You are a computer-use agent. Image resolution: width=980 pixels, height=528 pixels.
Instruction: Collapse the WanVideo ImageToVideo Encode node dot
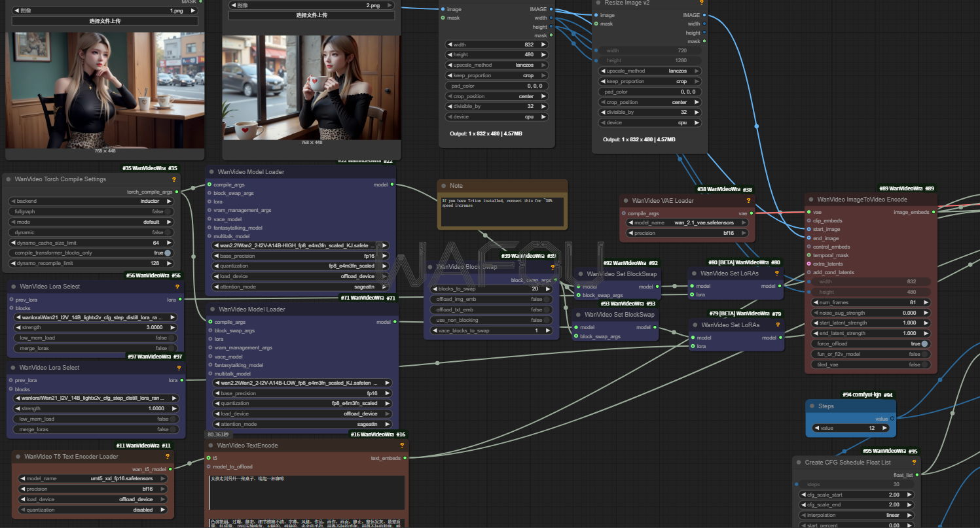pos(811,200)
